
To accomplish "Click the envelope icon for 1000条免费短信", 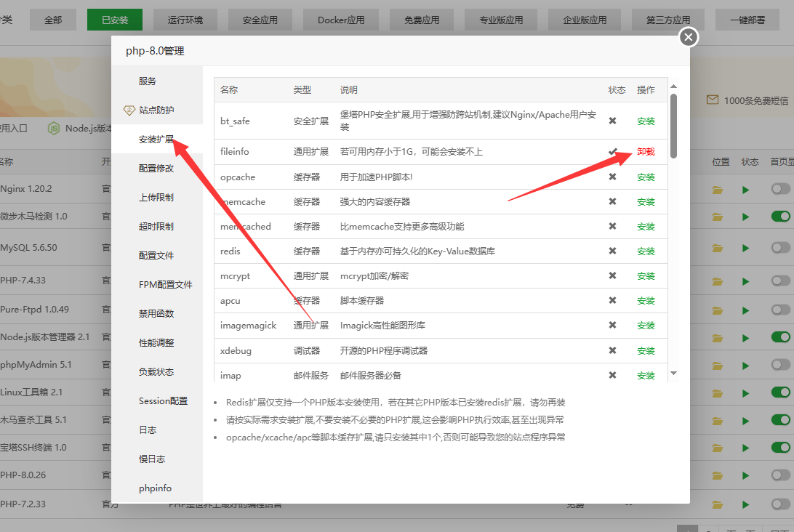I will click(x=713, y=100).
